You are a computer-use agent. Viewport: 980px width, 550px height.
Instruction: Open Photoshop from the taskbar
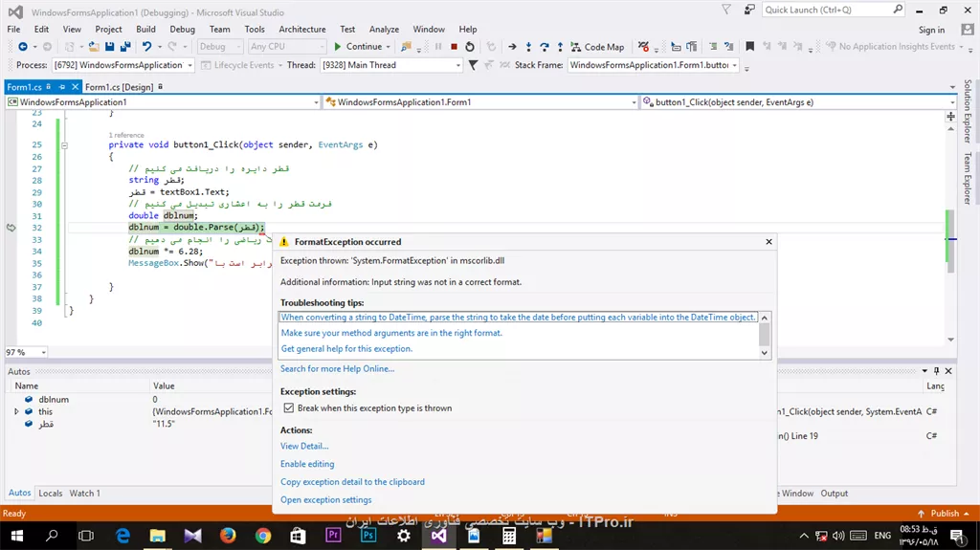tap(368, 536)
